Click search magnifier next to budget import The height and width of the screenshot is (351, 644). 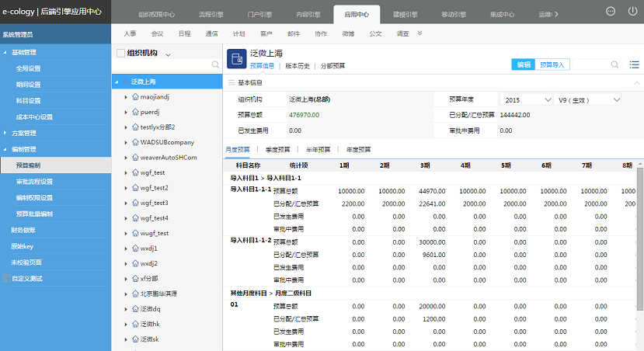[614, 64]
